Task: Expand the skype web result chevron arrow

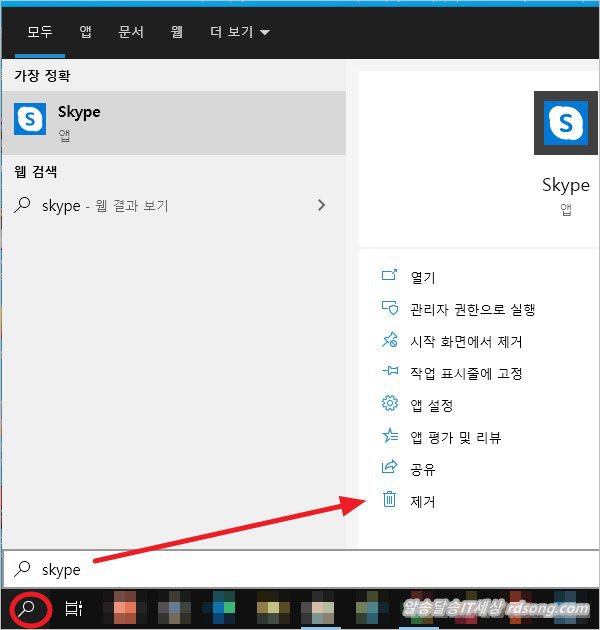Action: point(321,205)
